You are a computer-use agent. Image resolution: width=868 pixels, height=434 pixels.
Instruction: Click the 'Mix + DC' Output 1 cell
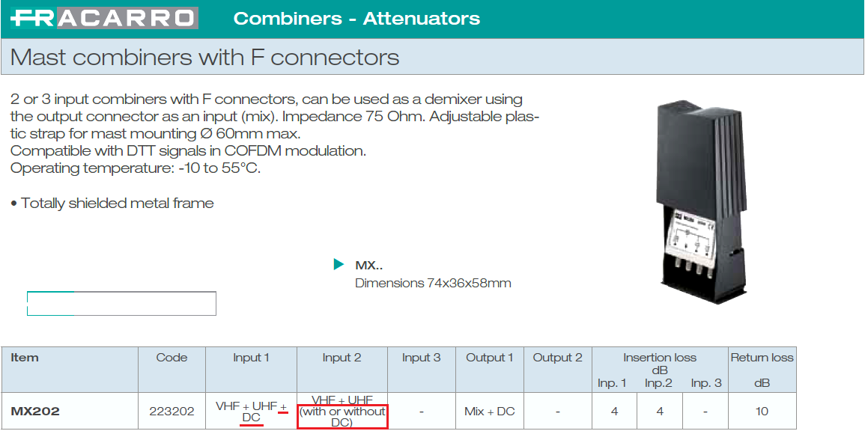click(x=489, y=412)
